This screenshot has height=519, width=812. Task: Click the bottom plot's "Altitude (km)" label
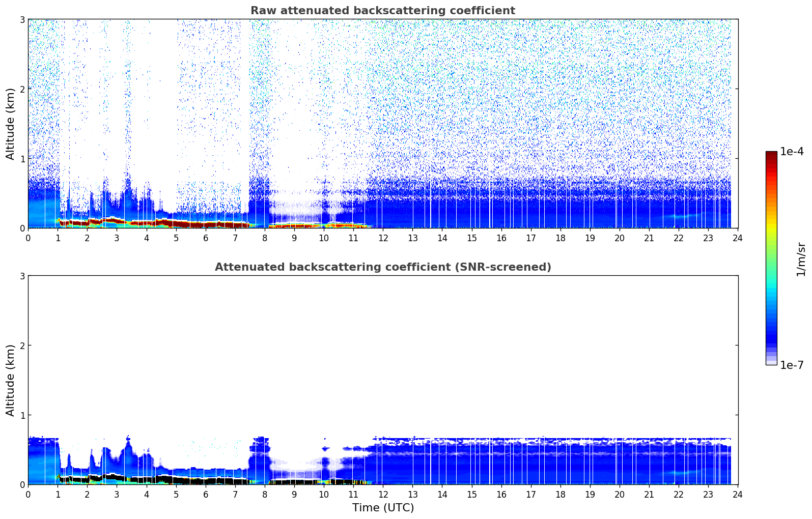[x=11, y=380]
